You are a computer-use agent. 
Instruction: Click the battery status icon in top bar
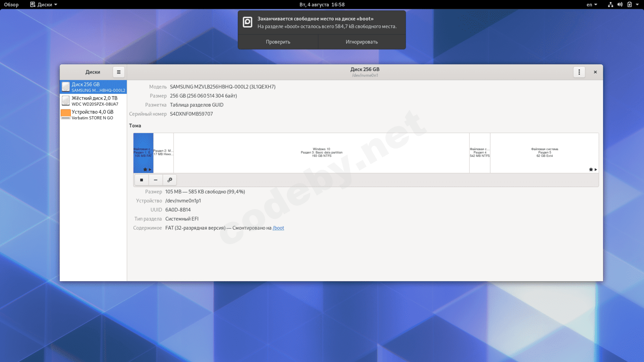pyautogui.click(x=630, y=4)
